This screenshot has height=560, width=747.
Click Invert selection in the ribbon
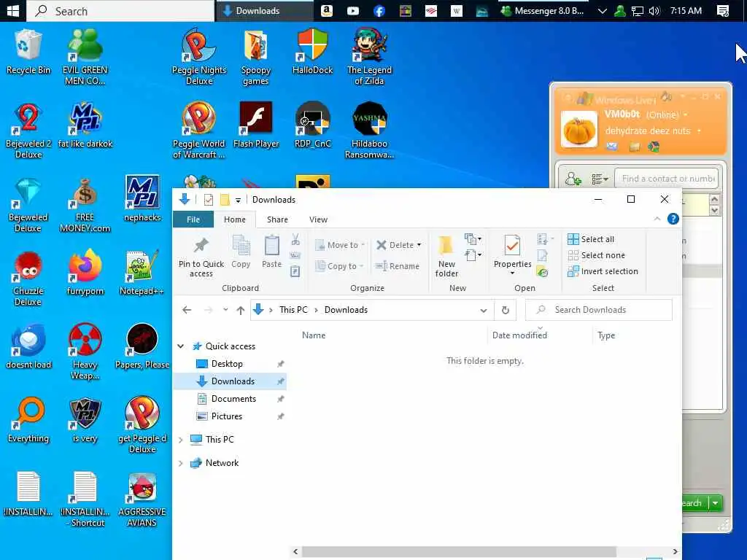click(603, 271)
